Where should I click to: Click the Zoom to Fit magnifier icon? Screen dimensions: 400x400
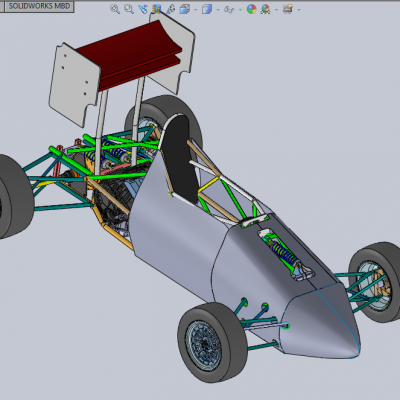tap(115, 9)
